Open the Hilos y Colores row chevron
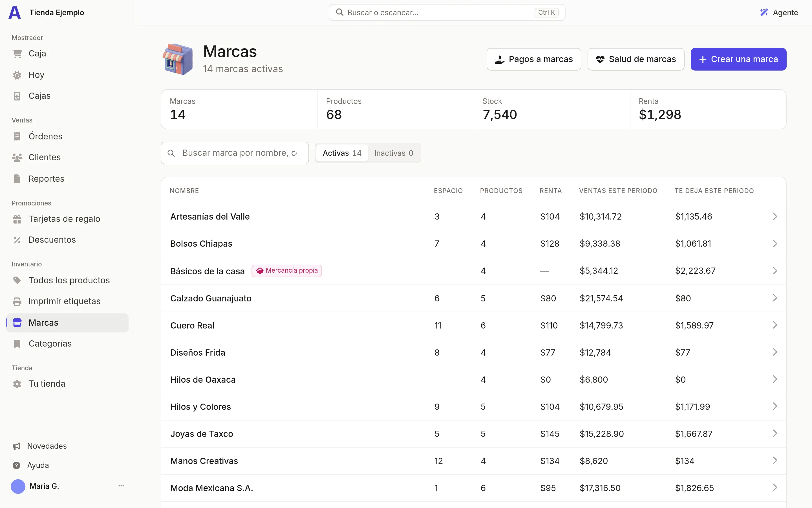The image size is (812, 508). [x=775, y=406]
